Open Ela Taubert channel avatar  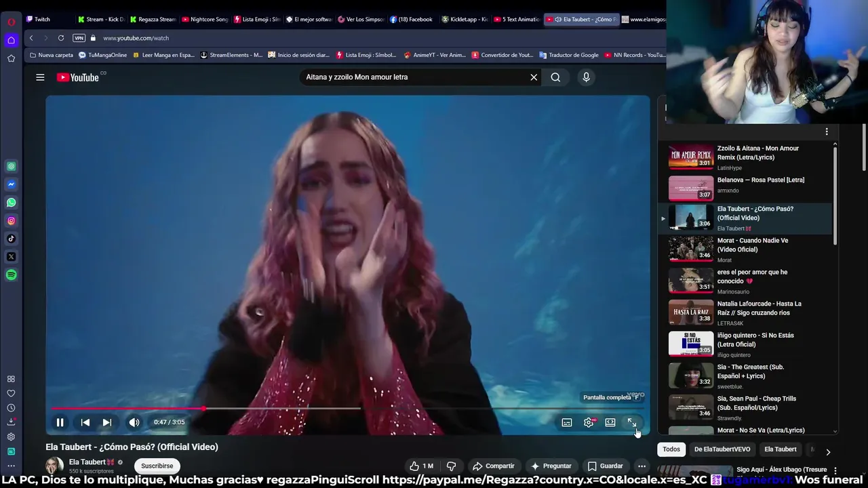point(54,466)
